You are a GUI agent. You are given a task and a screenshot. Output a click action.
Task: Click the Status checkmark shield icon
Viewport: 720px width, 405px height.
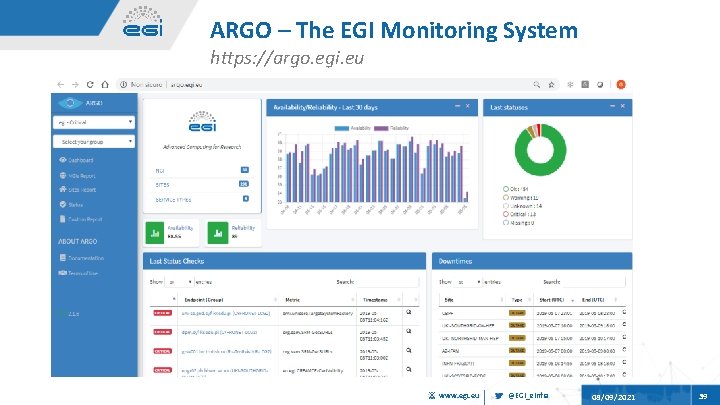click(x=63, y=204)
